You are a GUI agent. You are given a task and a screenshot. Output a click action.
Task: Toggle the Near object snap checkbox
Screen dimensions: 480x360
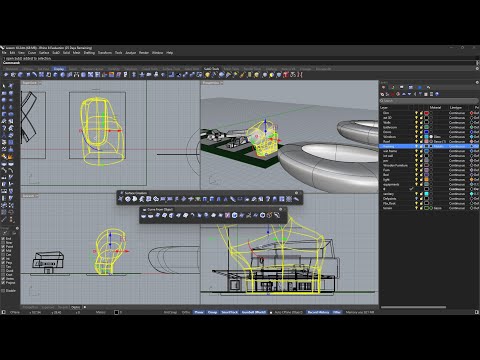click(x=3, y=243)
